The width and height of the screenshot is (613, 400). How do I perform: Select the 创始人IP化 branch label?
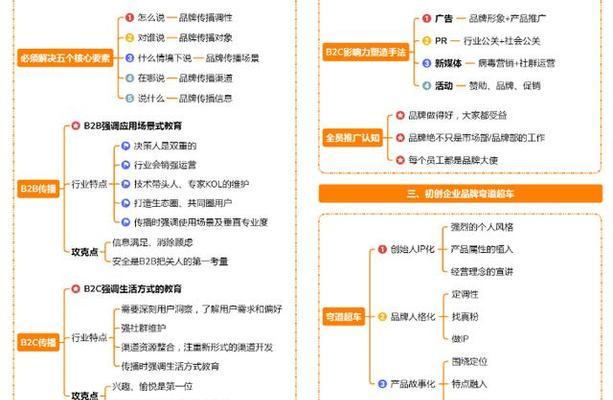412,249
